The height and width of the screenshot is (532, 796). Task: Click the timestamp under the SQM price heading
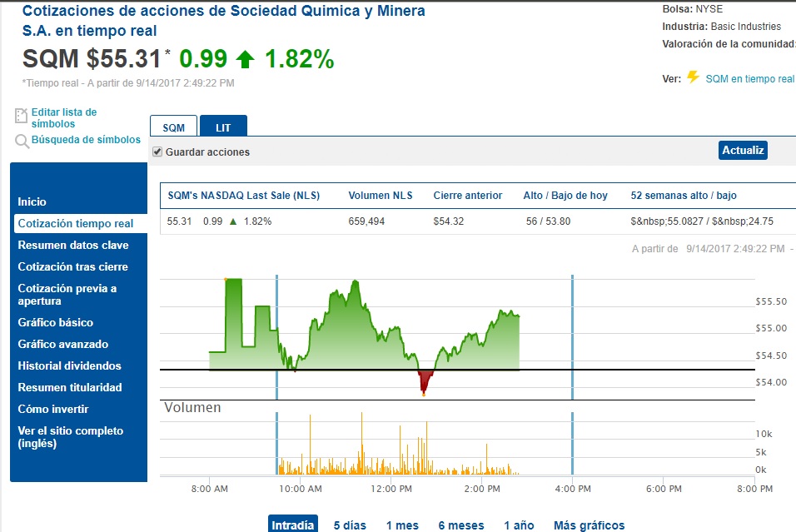click(x=128, y=83)
